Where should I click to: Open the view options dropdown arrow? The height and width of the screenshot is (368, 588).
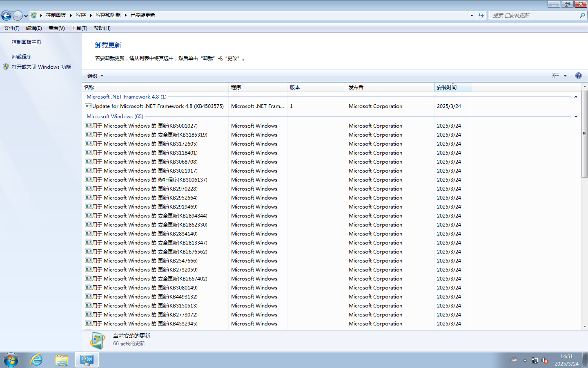click(x=566, y=76)
